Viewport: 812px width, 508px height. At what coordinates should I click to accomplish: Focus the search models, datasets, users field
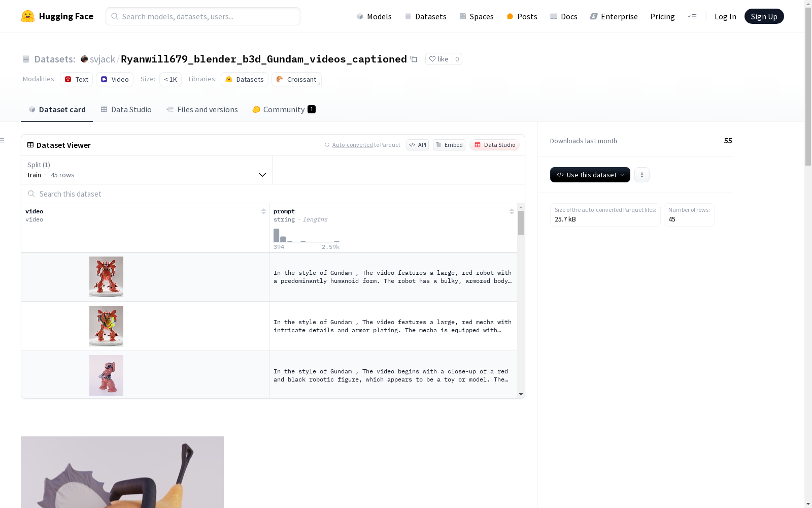point(203,16)
